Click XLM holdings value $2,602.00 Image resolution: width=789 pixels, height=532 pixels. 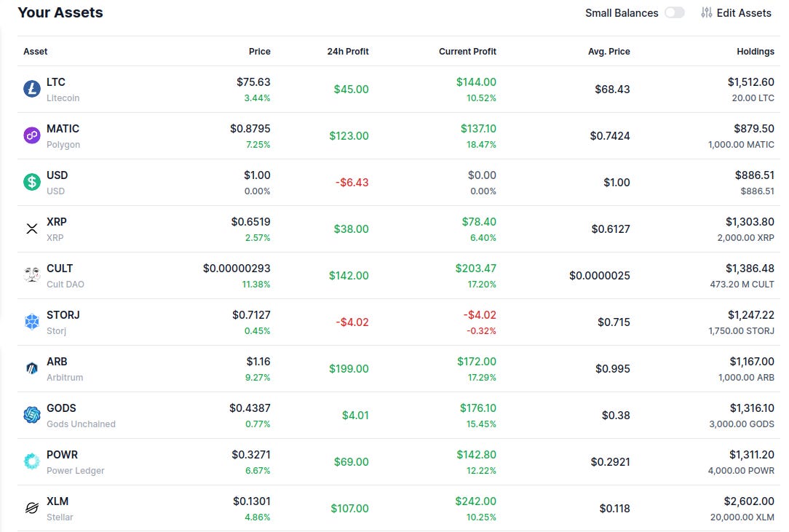(749, 501)
